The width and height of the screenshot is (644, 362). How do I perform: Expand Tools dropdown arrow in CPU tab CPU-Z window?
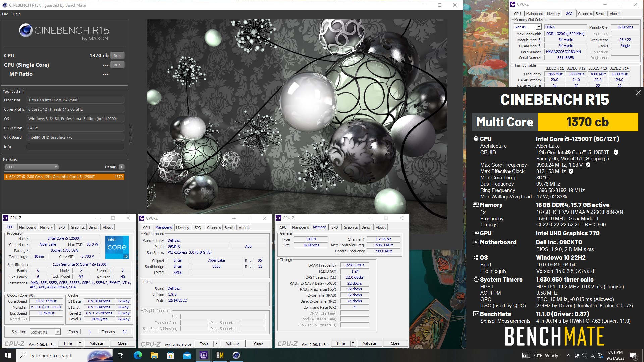80,343
